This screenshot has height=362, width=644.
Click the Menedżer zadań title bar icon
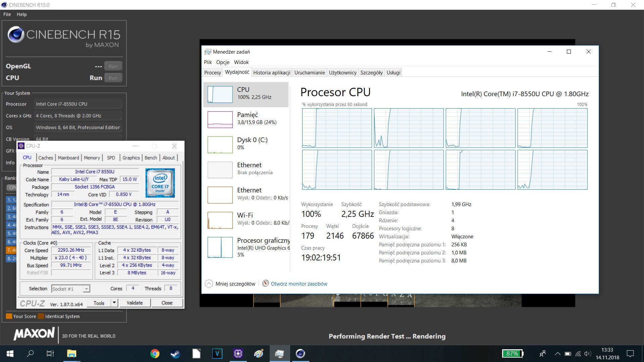click(208, 52)
